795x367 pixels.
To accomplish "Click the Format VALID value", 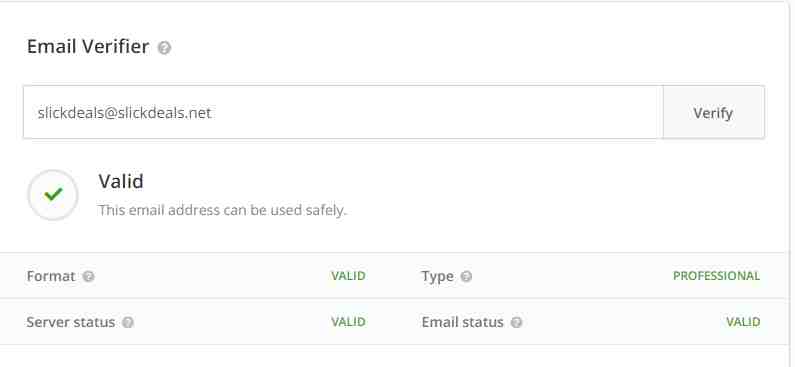I will tap(348, 276).
